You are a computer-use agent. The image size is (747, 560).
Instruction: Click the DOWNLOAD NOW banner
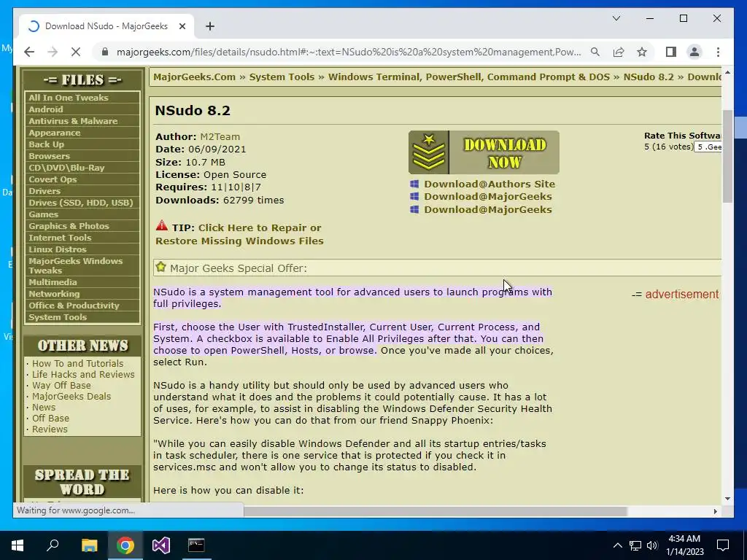click(484, 152)
